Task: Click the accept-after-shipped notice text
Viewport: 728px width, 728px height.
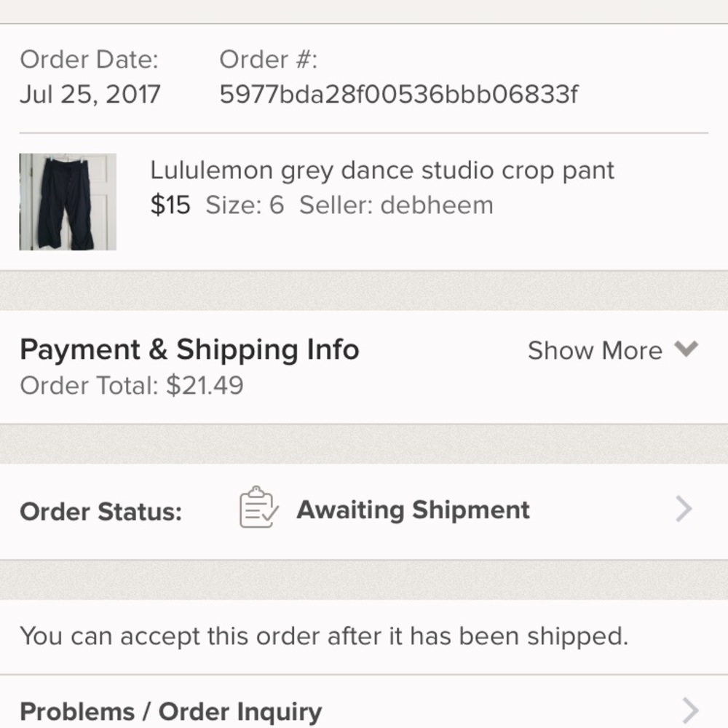Action: point(324,636)
